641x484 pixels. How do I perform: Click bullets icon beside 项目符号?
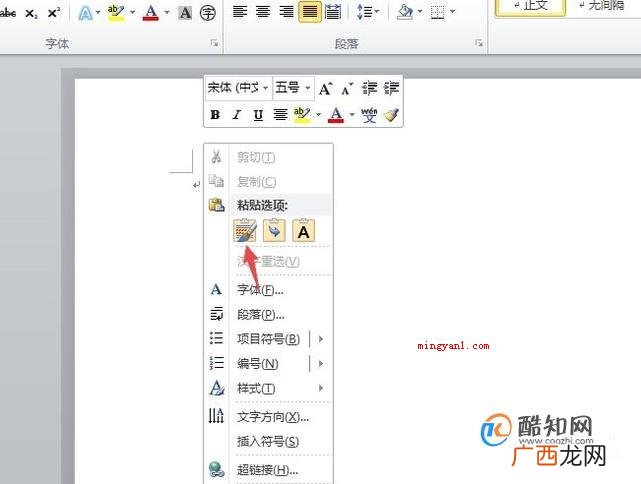(216, 338)
